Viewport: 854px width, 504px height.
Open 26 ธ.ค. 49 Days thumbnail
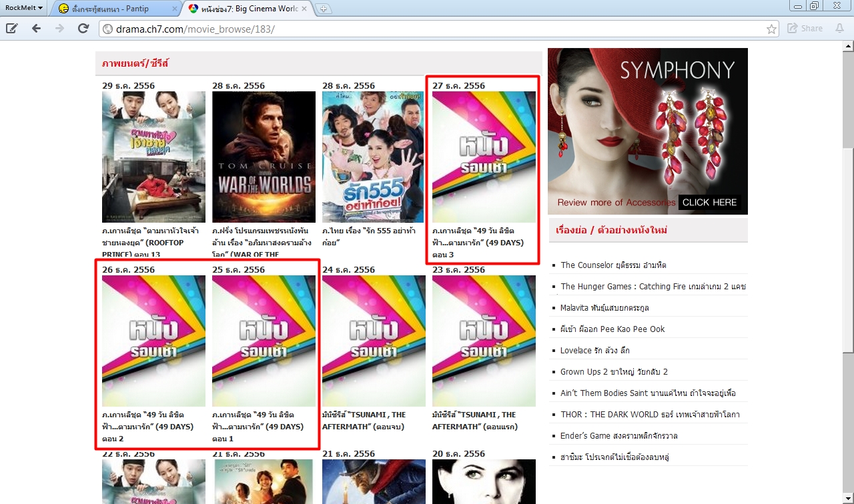pos(153,341)
